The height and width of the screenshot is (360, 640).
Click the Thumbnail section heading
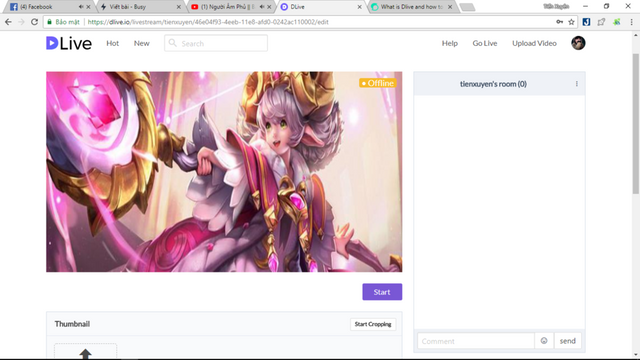tap(72, 324)
